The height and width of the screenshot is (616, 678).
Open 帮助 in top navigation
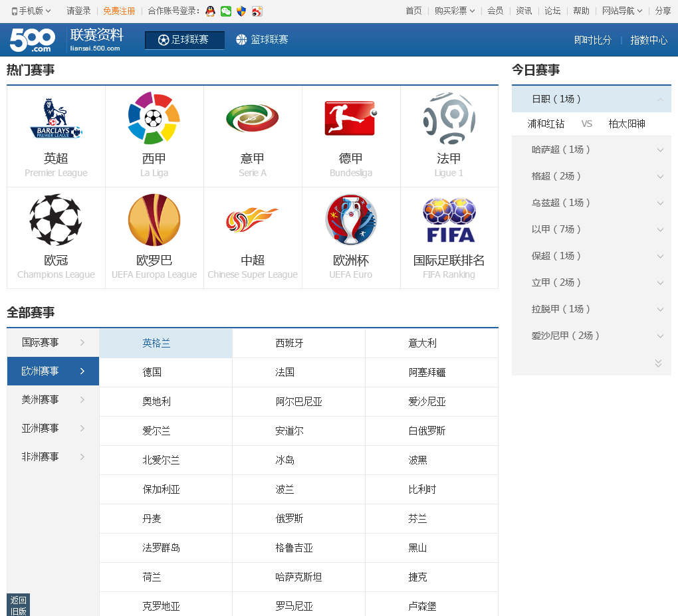[x=581, y=11]
